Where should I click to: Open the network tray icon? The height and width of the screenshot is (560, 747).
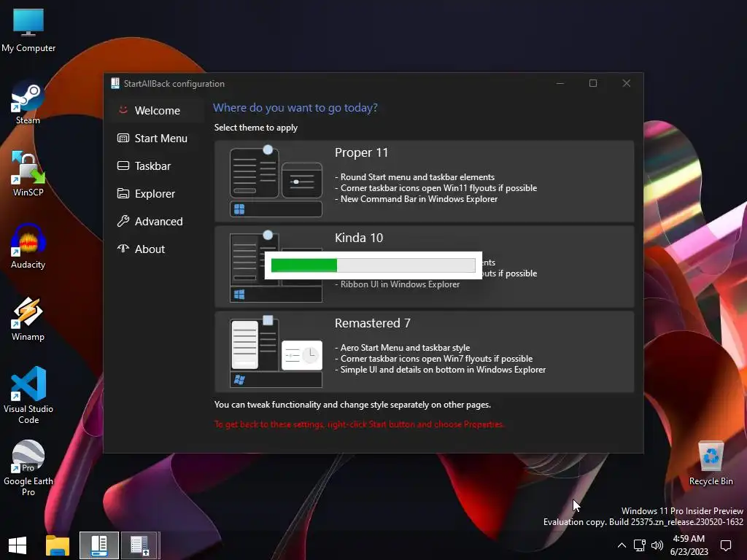click(x=639, y=545)
